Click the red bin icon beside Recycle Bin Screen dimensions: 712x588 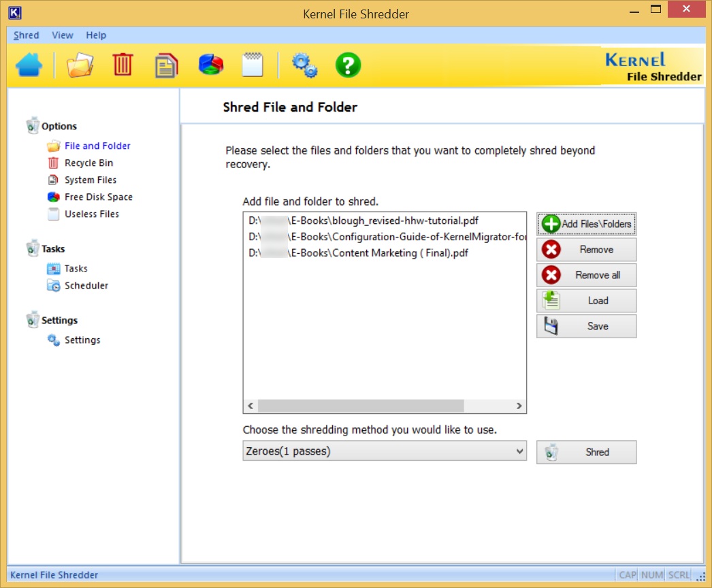click(x=54, y=163)
